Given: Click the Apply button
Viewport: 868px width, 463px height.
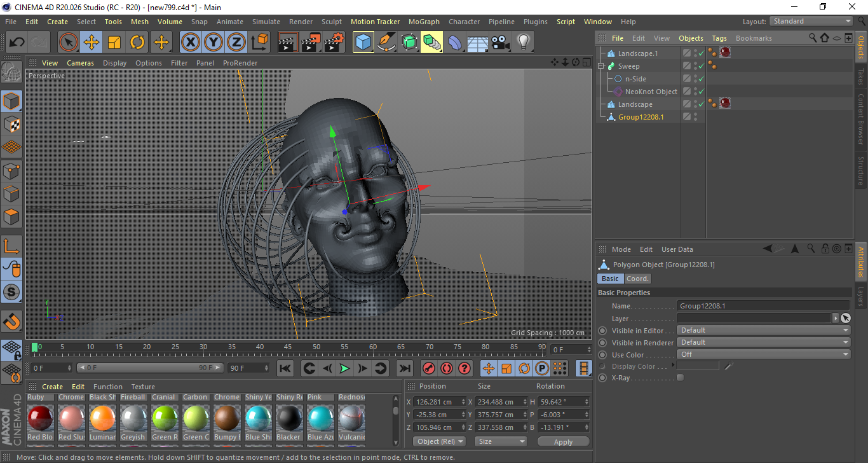Looking at the screenshot, I should (563, 441).
